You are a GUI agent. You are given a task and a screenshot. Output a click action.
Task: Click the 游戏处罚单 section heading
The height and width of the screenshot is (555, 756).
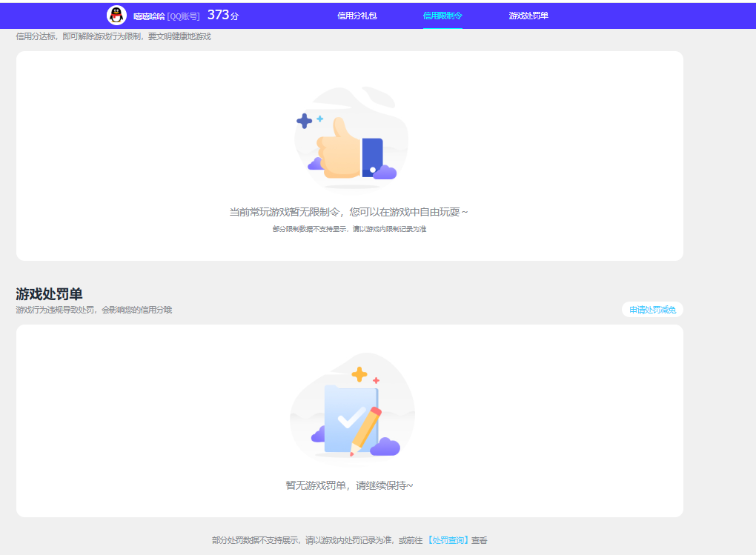tap(49, 293)
